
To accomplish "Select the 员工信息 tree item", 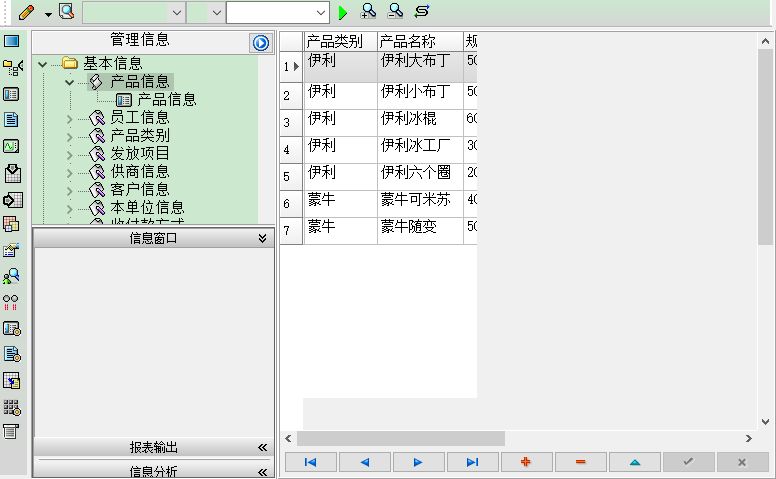I will [140, 118].
